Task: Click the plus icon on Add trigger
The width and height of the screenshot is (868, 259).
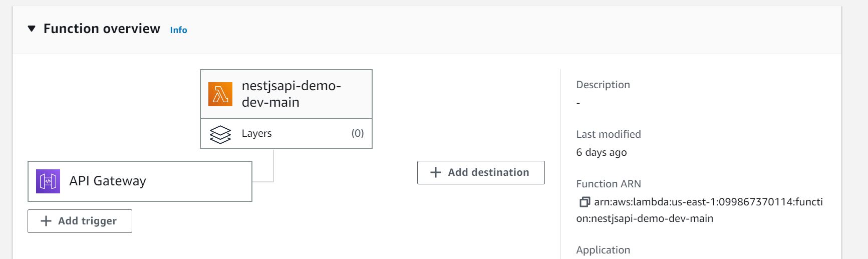Action: click(46, 221)
